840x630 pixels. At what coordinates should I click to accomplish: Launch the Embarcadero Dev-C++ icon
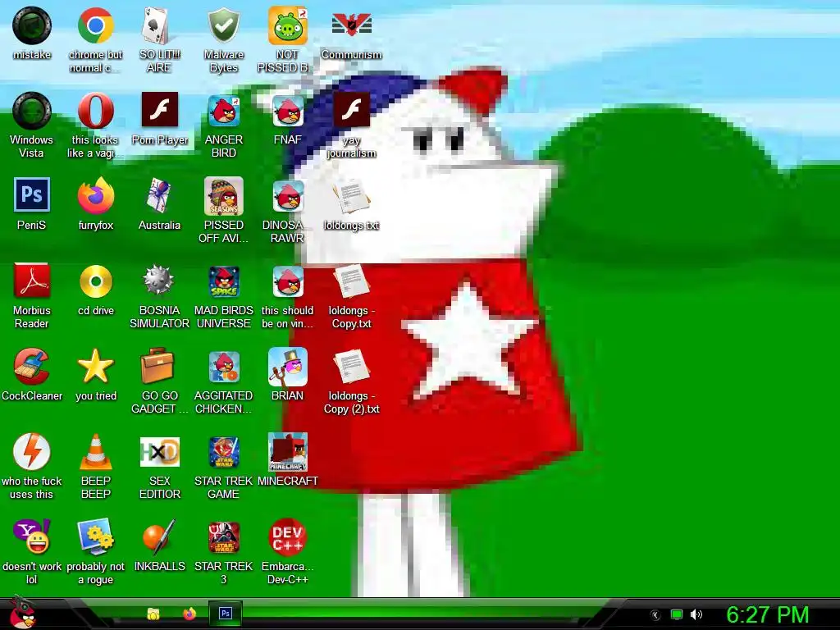288,536
